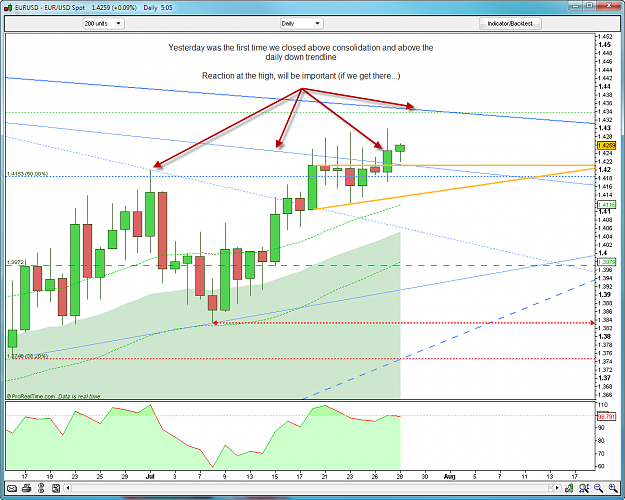Screen dimensions: 625x500
Task: Print the chart with the printer icon
Action: (26, 488)
